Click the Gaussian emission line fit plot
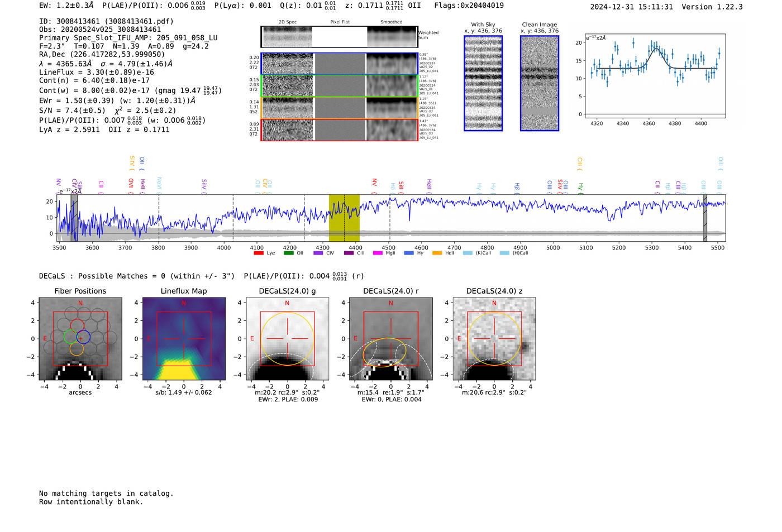Viewport: 782px width, 532px height. tap(655, 75)
